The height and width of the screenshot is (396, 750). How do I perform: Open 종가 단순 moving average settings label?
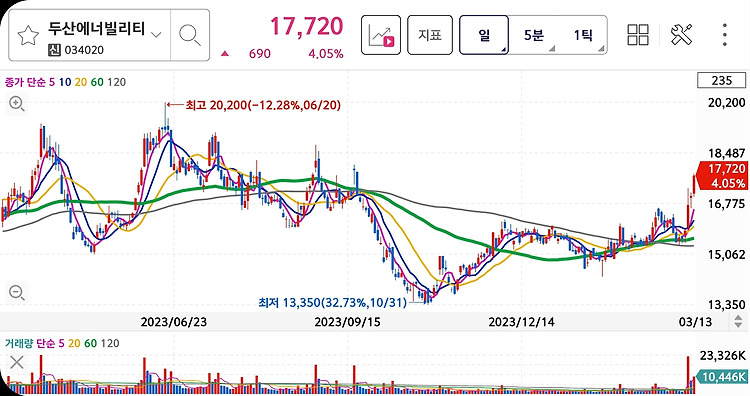[25, 82]
